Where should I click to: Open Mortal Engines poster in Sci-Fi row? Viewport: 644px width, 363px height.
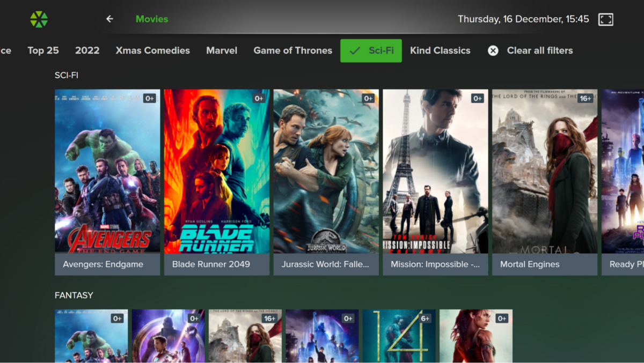tap(545, 172)
